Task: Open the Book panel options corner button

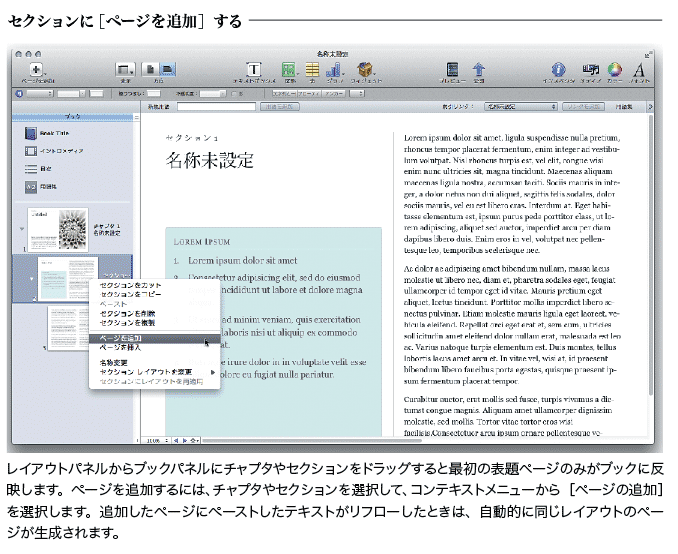Action: point(136,117)
